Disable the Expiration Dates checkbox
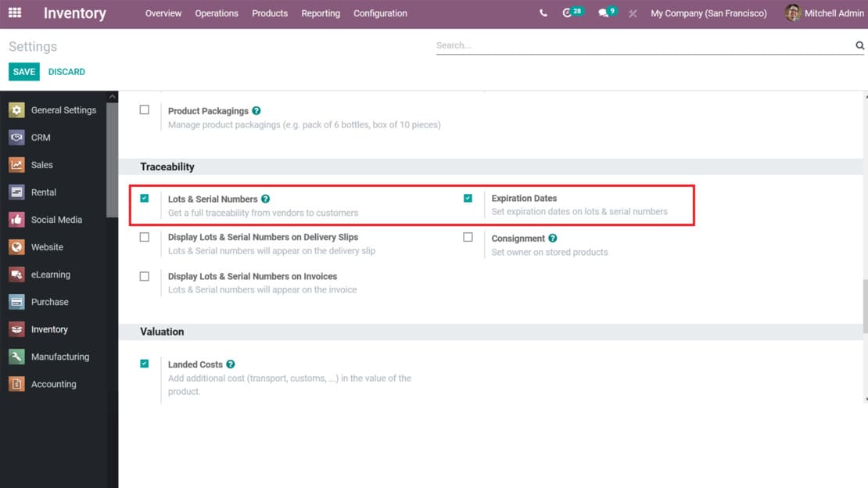Viewport: 868px width, 488px height. pyautogui.click(x=468, y=199)
